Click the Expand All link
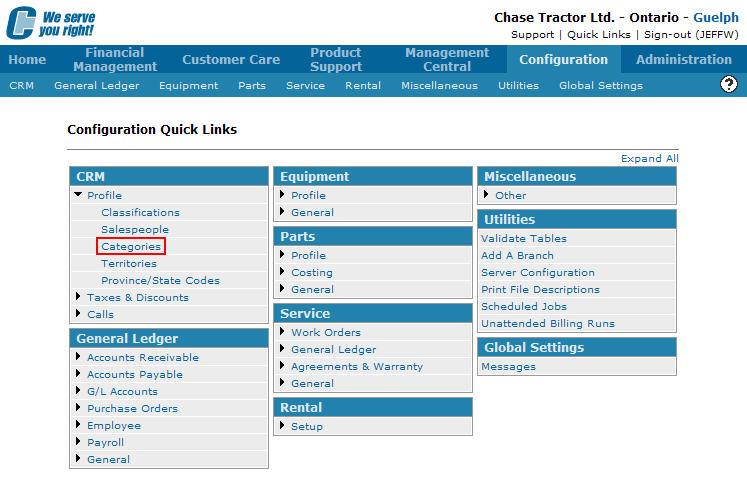Screen dimensions: 747x498 click(x=650, y=159)
